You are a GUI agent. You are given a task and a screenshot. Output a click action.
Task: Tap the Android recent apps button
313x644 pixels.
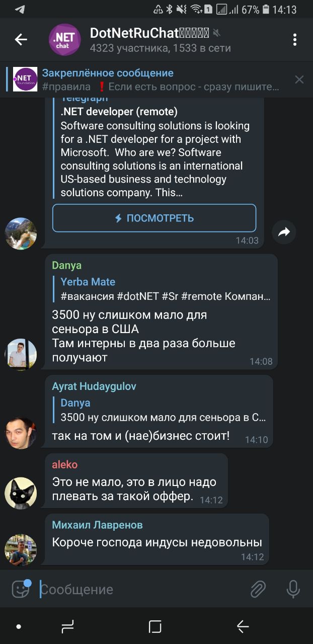coord(67,626)
